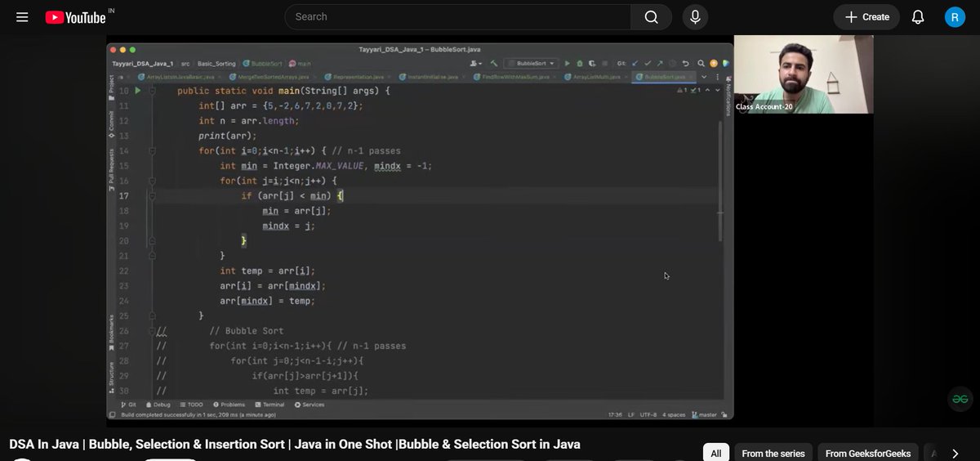
Task: Select From GeeksforGeeks chip
Action: (868, 453)
